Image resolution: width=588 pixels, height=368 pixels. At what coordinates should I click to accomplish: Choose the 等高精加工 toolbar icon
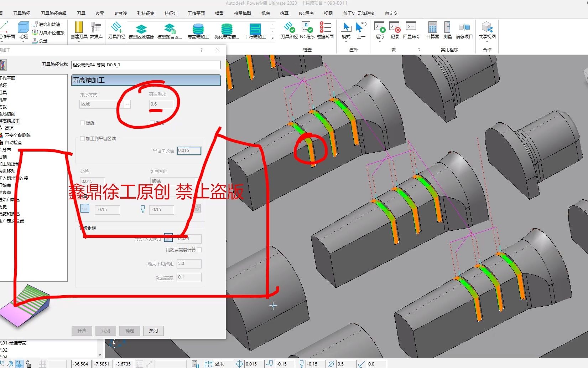[198, 31]
